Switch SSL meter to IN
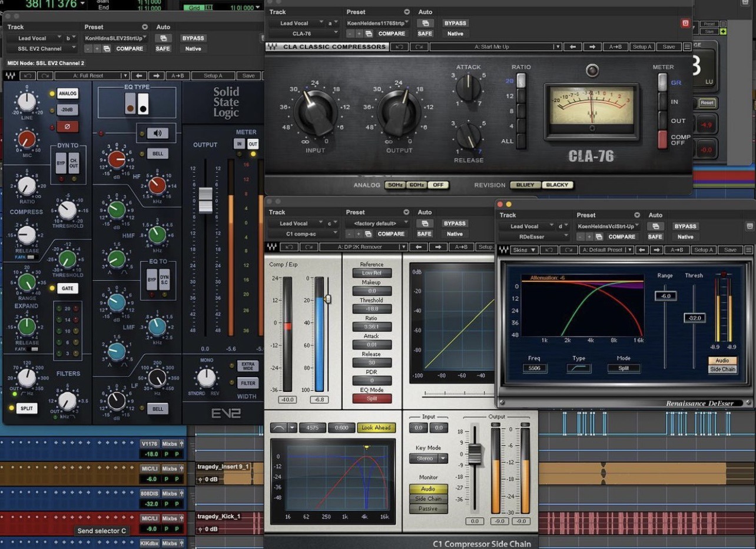Screen dimensions: 756x549 pyautogui.click(x=239, y=144)
